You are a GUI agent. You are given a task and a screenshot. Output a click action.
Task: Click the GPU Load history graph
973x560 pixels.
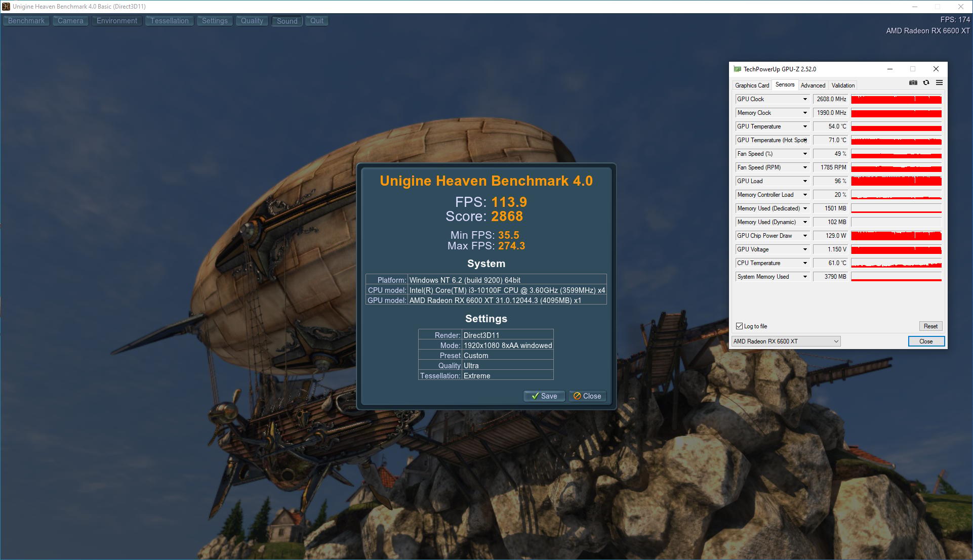click(896, 181)
